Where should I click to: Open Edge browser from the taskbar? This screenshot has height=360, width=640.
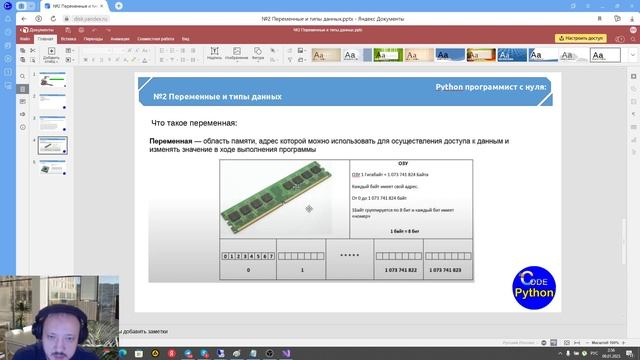[x=122, y=353]
